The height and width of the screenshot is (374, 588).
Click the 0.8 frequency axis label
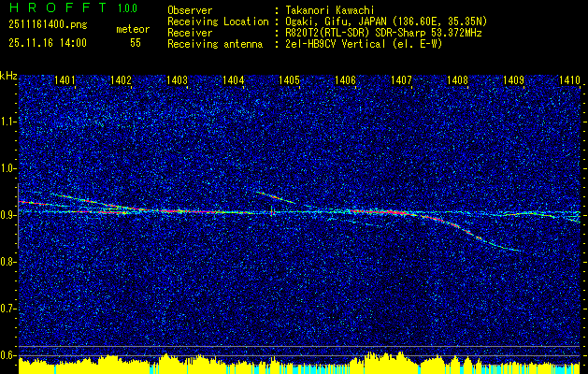pos(8,262)
